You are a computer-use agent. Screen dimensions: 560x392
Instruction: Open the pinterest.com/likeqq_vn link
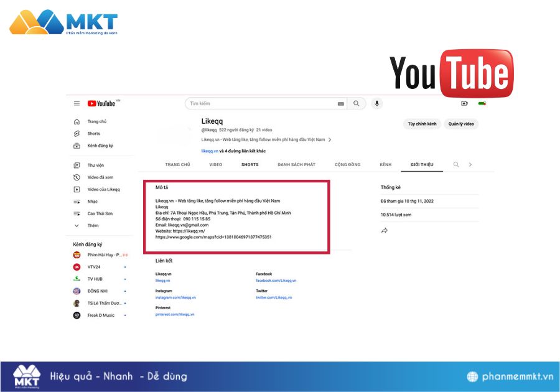pos(175,314)
